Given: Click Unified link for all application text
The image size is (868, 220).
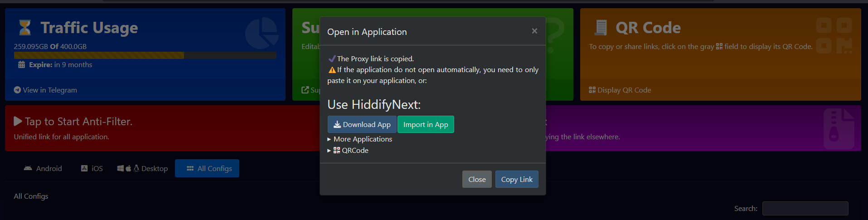Looking at the screenshot, I should pyautogui.click(x=61, y=137).
